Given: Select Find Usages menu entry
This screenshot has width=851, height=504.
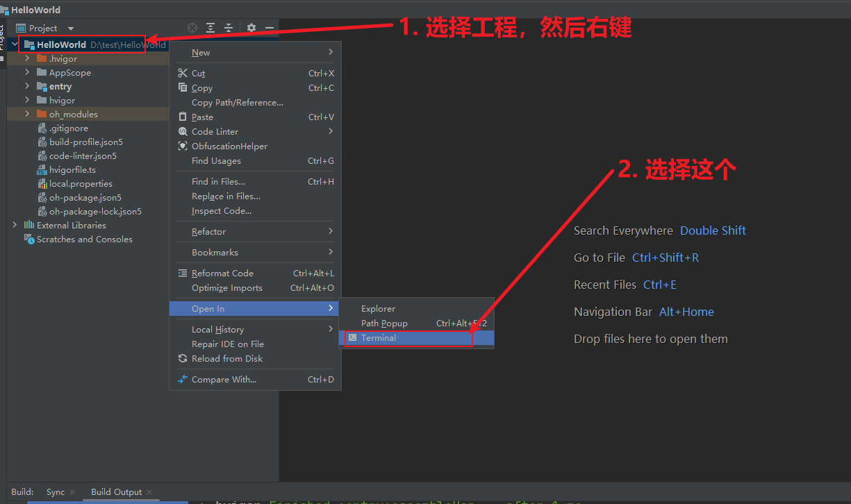Looking at the screenshot, I should [255, 160].
